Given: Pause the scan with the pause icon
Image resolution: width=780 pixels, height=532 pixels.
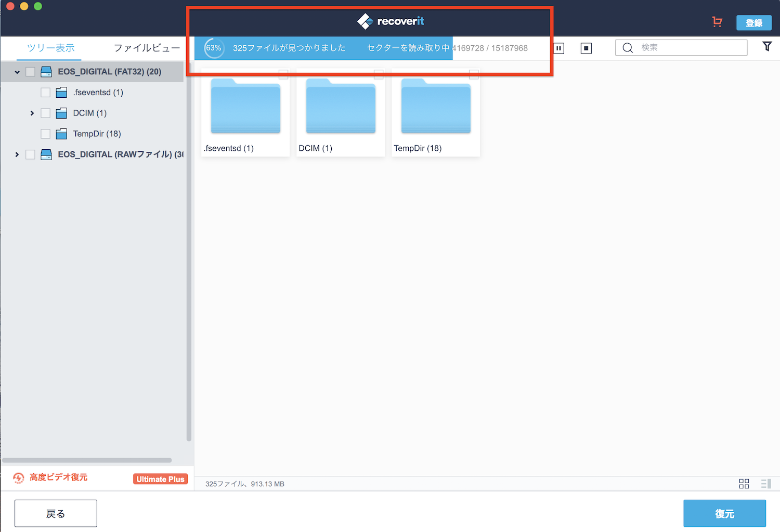Looking at the screenshot, I should [x=559, y=48].
